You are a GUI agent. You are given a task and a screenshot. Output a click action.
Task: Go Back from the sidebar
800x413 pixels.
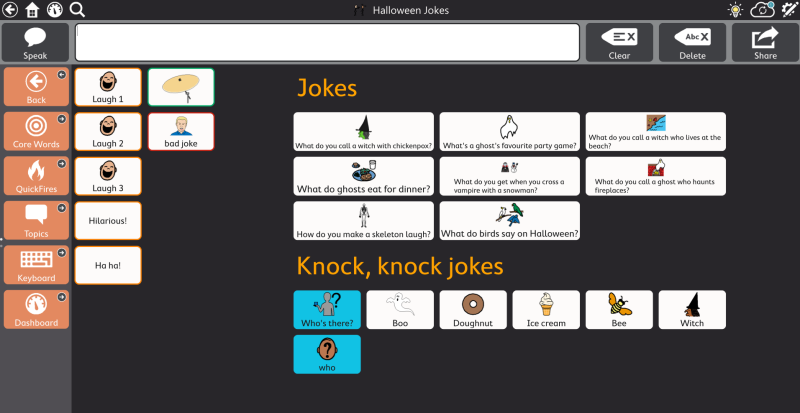click(x=36, y=87)
